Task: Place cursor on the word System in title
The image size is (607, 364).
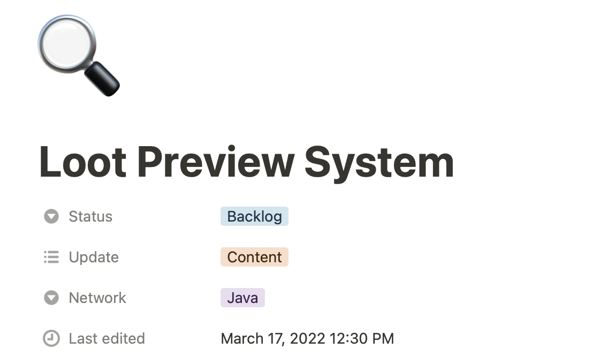Action: tap(380, 163)
